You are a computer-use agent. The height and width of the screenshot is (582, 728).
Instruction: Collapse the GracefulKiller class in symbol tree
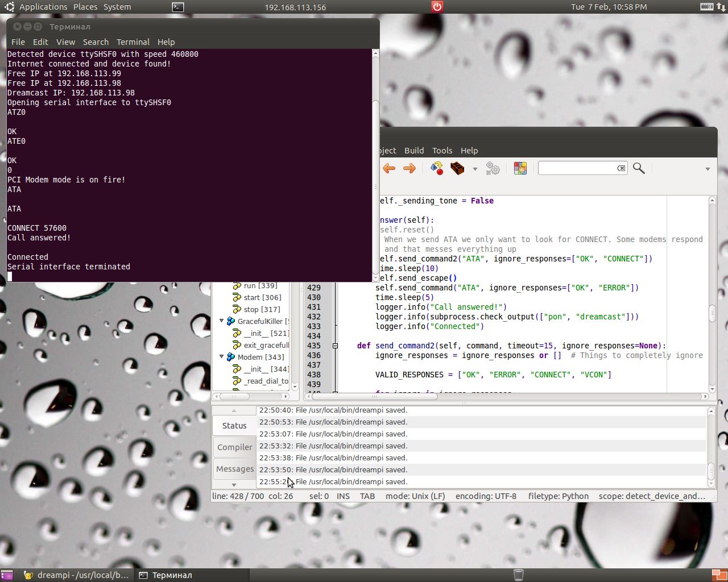click(x=222, y=321)
